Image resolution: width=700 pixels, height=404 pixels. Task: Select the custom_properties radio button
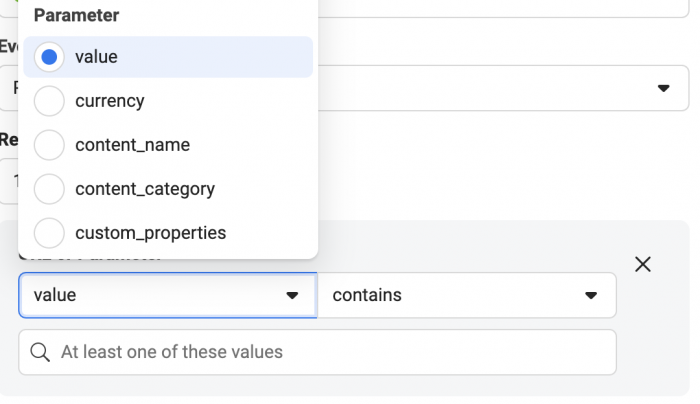pos(49,233)
